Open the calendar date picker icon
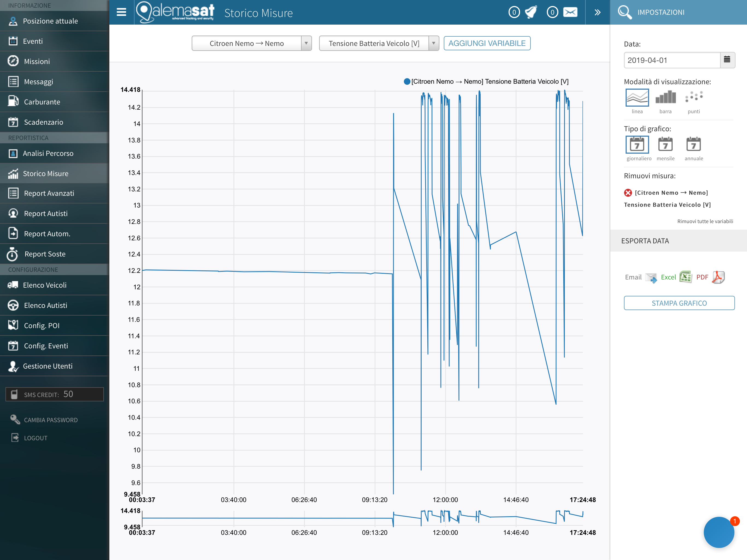The image size is (747, 560). point(727,60)
